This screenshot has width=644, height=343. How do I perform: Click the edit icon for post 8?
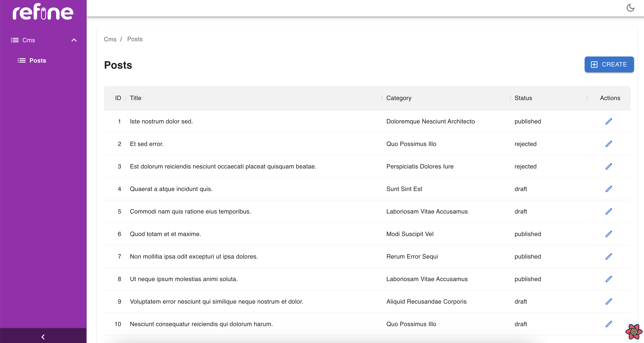(608, 279)
